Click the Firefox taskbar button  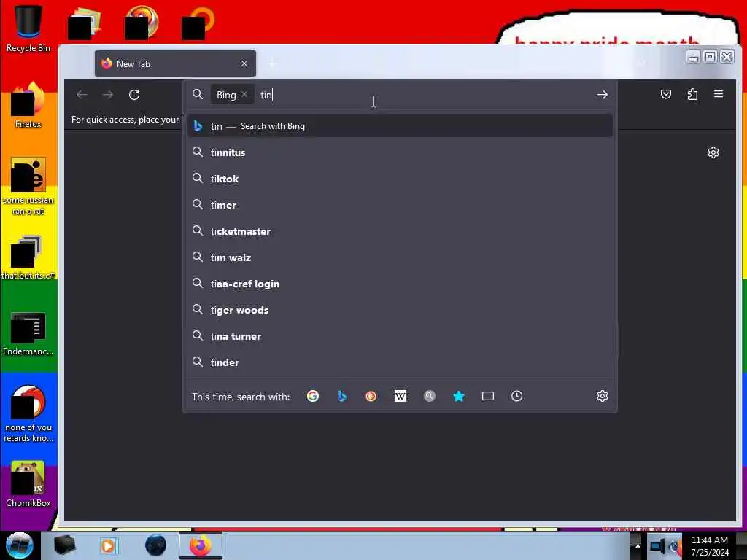201,545
